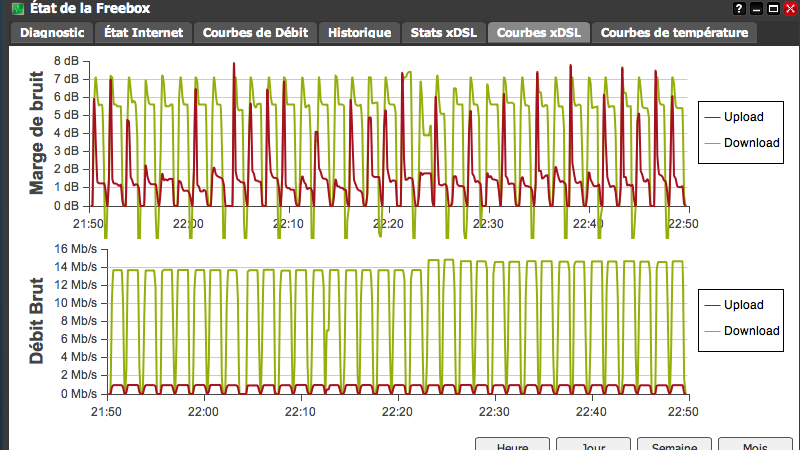Click the Mois time range button
This screenshot has width=800, height=450.
pos(755,445)
